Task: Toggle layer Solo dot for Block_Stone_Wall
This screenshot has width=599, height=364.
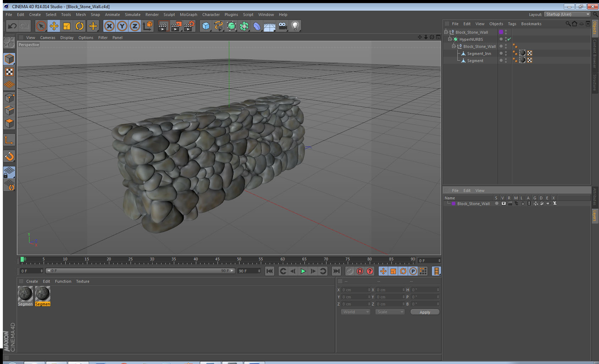Action: (497, 203)
